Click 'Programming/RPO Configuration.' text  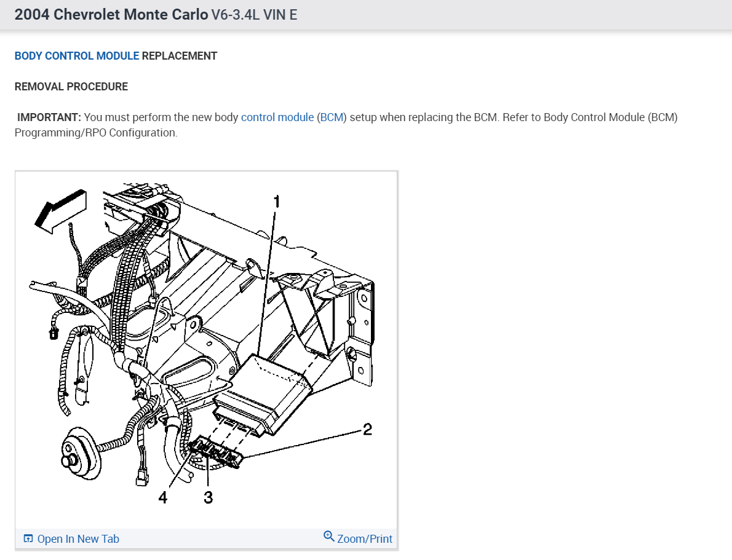pyautogui.click(x=96, y=133)
